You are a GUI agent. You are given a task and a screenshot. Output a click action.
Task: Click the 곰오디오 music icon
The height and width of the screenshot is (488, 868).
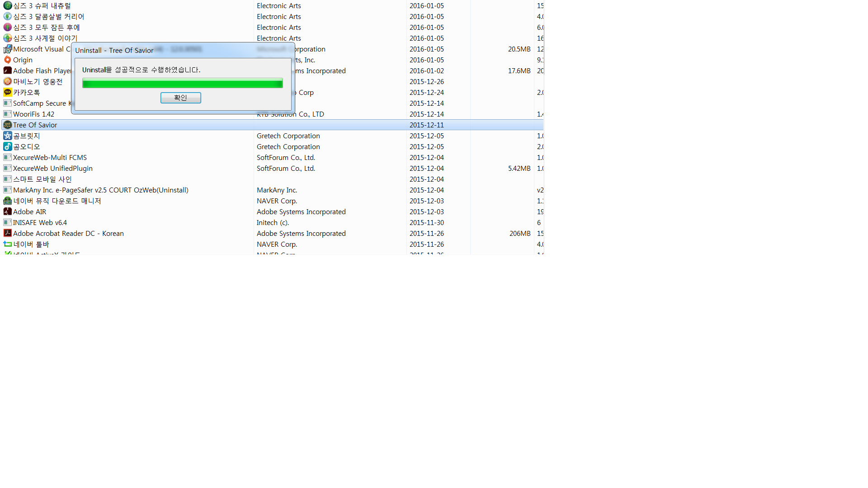[x=7, y=147]
